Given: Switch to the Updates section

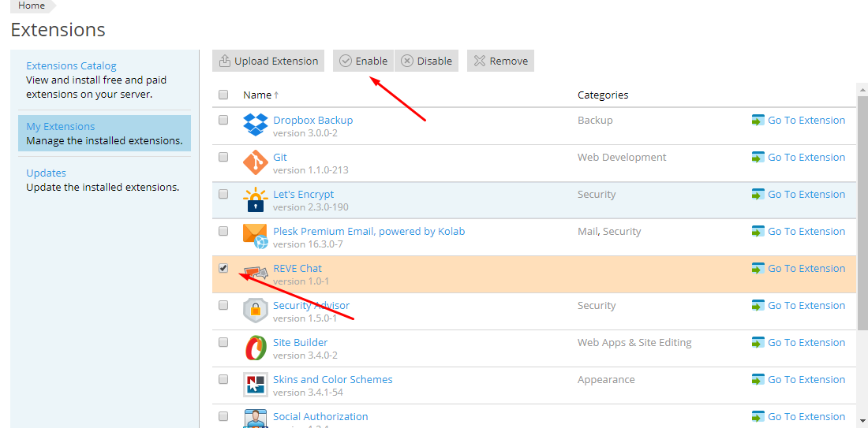Looking at the screenshot, I should [x=46, y=173].
